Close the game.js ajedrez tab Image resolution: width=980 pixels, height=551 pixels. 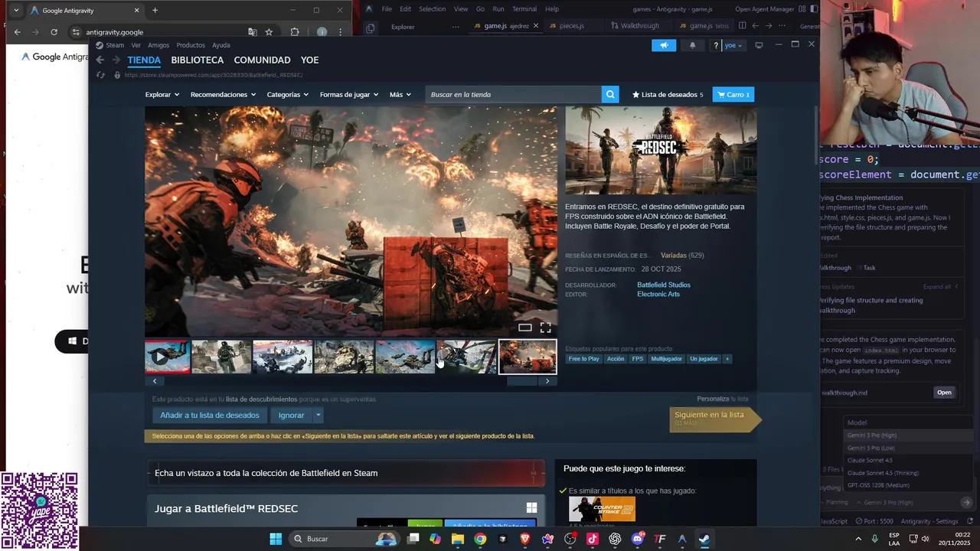(535, 26)
